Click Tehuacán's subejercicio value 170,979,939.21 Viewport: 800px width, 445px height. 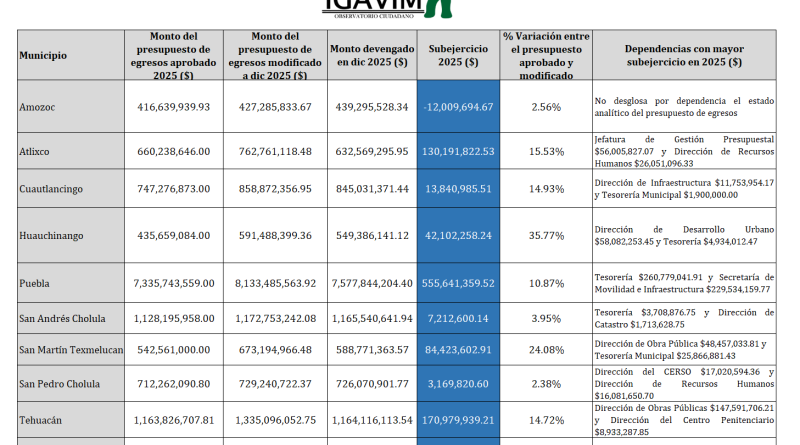point(458,422)
